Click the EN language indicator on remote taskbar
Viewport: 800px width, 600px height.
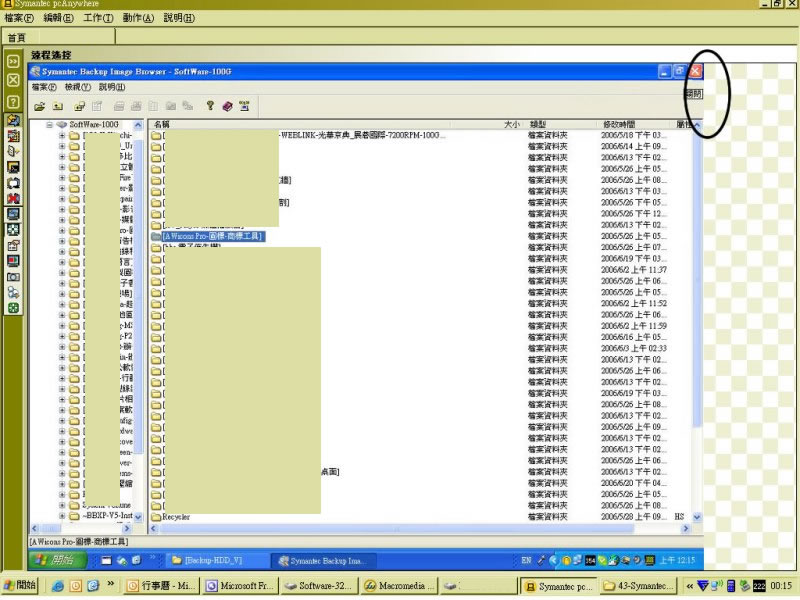click(x=527, y=560)
